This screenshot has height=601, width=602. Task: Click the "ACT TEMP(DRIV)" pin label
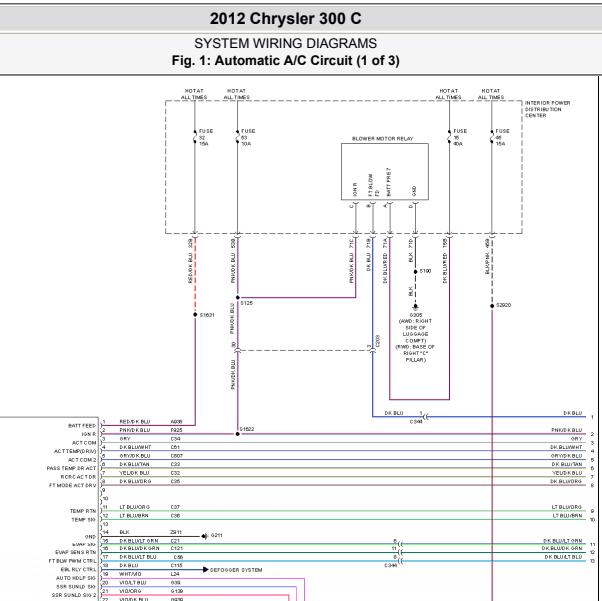point(75,451)
